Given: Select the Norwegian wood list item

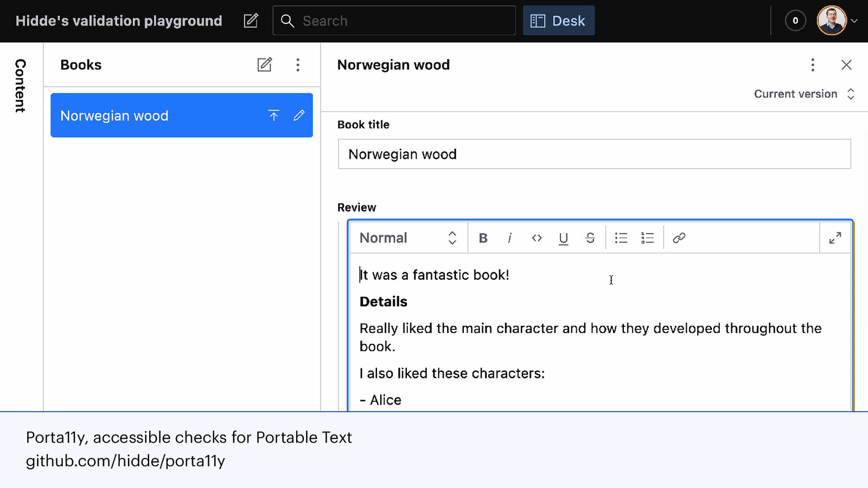Looking at the screenshot, I should coord(182,115).
